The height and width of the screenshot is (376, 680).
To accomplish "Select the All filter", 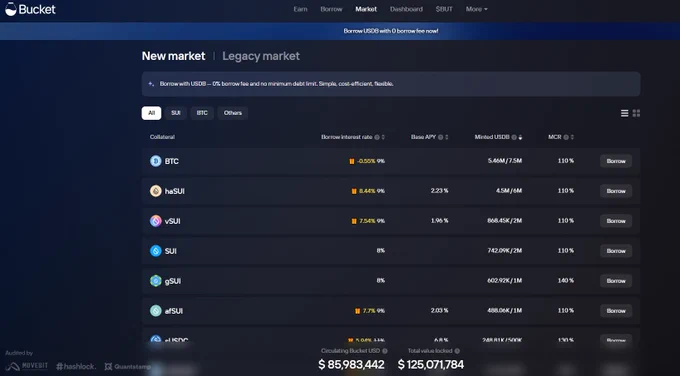I will (151, 113).
